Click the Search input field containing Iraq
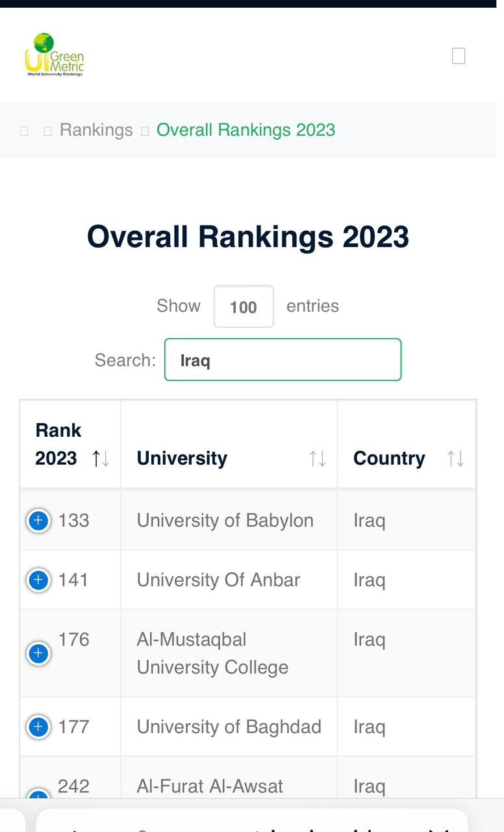The width and height of the screenshot is (504, 832). coord(283,359)
